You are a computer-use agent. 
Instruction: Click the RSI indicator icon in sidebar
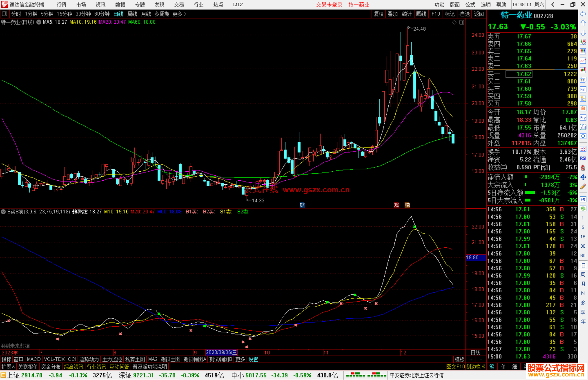[x=583, y=158]
